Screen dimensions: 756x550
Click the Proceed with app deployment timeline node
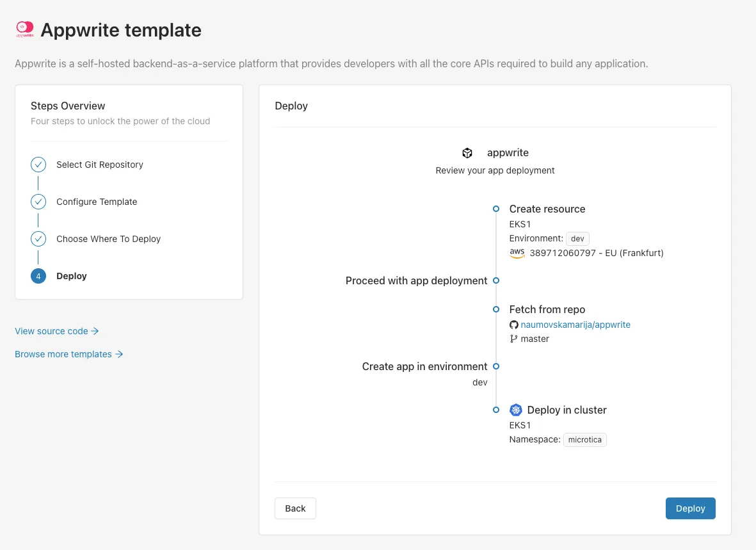pos(496,280)
